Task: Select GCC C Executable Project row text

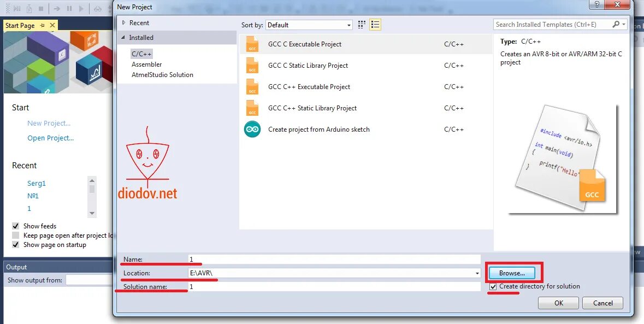Action: point(305,44)
